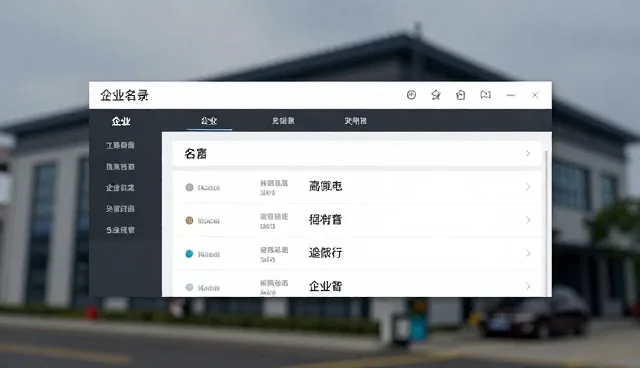This screenshot has width=640, height=368.
Task: Click the gray status dot in first row
Action: [x=189, y=187]
